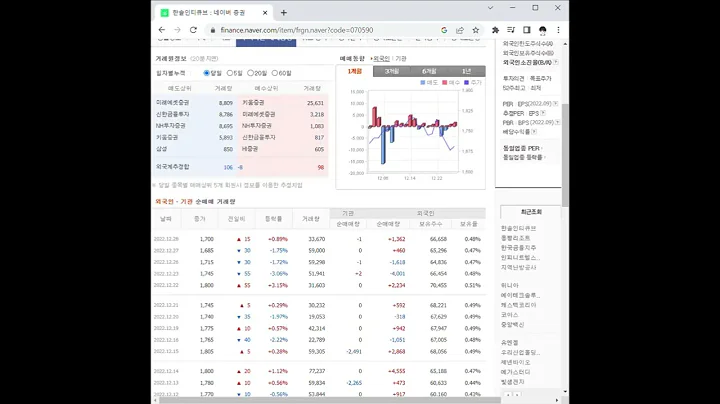Viewport: 720px width, 404px height.
Task: Select the 최근조회 tab in the sidebar
Action: [531, 212]
